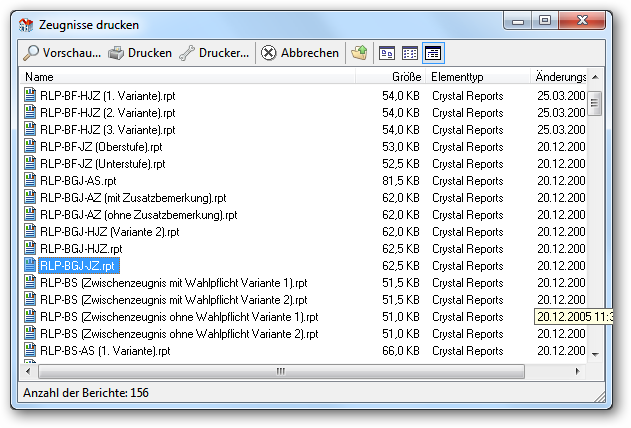Open the Vorschau print preview
631x428 pixels.
(x=62, y=53)
